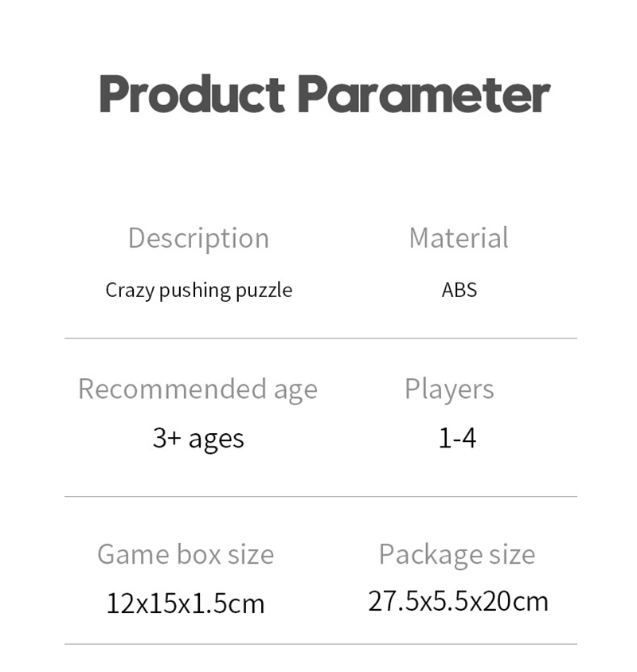This screenshot has width=637, height=672.
Task: Select the "Game box size" label
Action: 186,554
